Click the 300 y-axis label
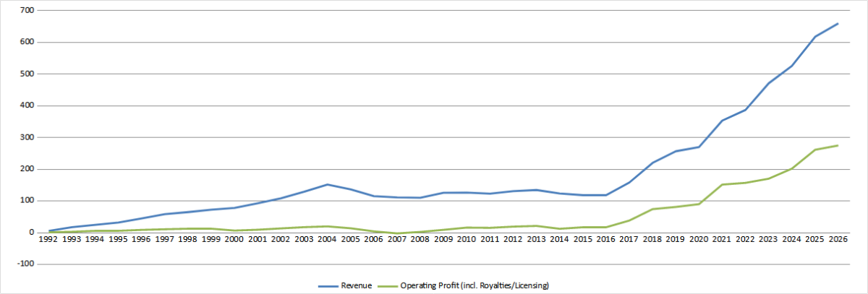Viewport: 868px width, 294px height. click(x=29, y=137)
